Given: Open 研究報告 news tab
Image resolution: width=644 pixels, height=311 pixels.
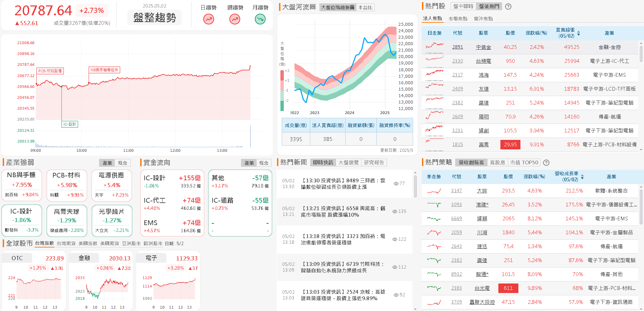Looking at the screenshot, I should coord(374,163).
